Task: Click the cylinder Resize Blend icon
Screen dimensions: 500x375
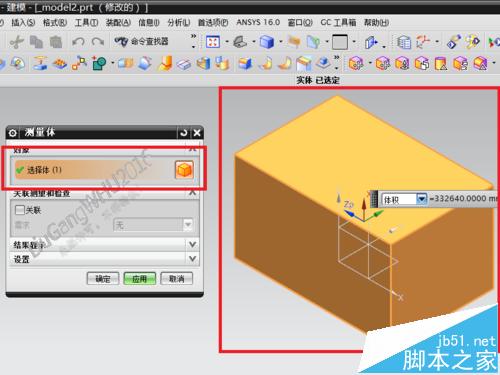Action: click(441, 63)
